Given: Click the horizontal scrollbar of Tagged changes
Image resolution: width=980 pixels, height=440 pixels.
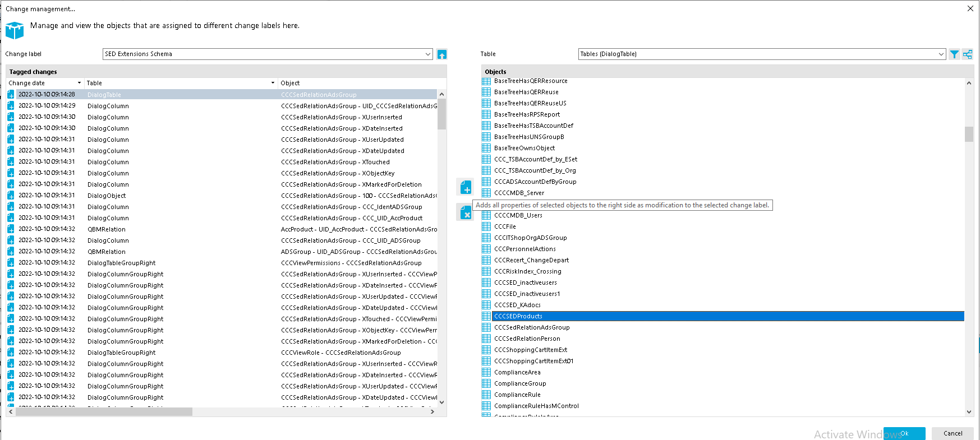Looking at the screenshot, I should pos(104,411).
